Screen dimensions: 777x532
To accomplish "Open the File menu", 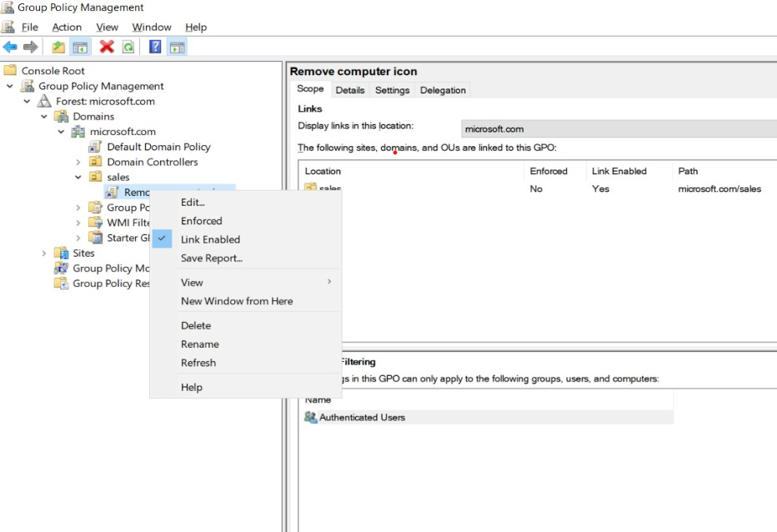I will pyautogui.click(x=30, y=28).
